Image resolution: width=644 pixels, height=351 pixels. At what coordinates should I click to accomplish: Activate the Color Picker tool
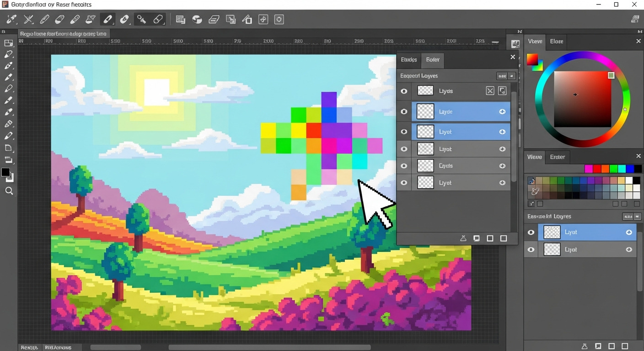141,19
